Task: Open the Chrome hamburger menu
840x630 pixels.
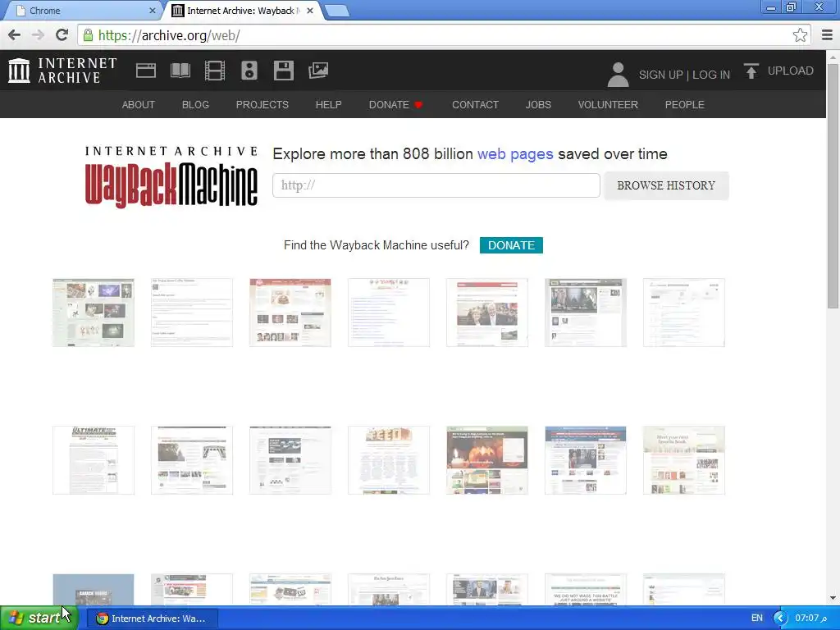Action: click(x=827, y=35)
